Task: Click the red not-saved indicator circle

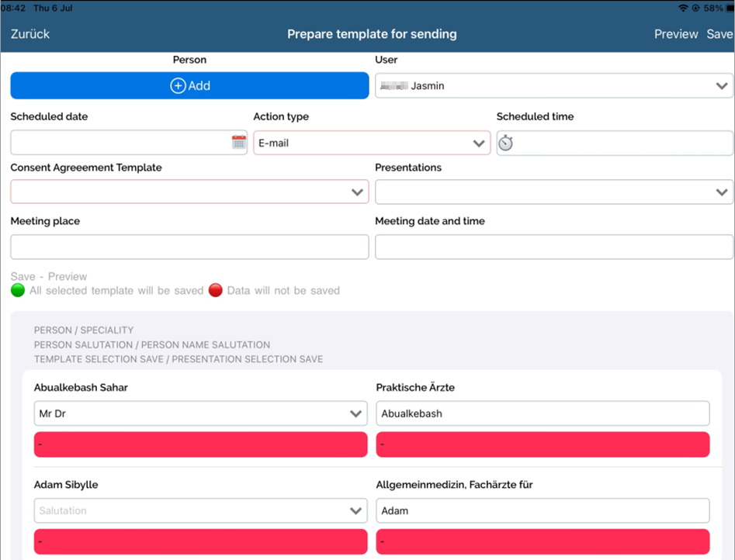Action: (216, 291)
